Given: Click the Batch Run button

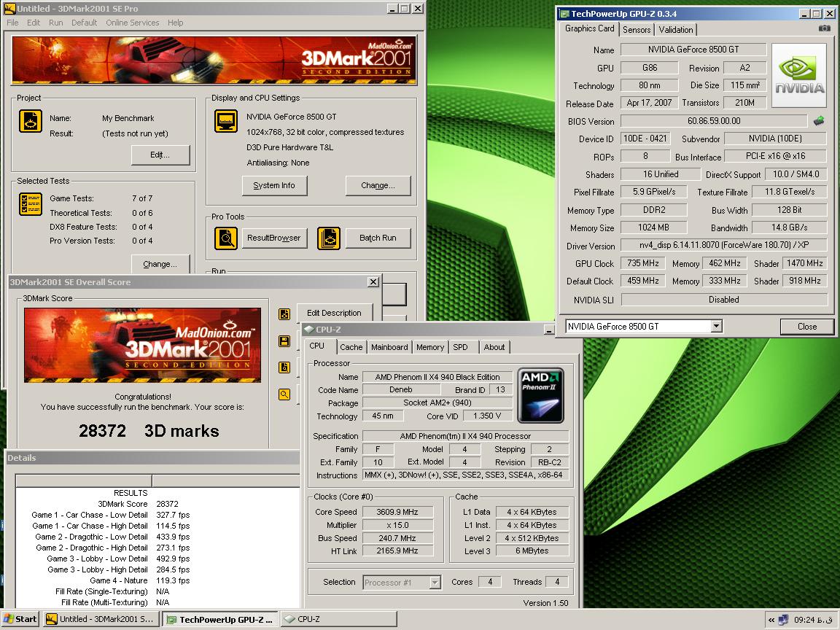Looking at the screenshot, I should click(x=378, y=238).
